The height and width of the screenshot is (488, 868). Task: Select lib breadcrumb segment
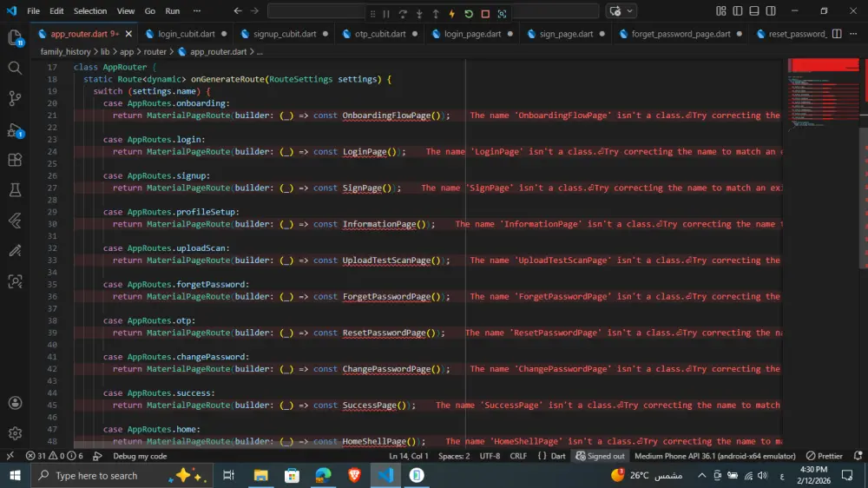tap(105, 51)
